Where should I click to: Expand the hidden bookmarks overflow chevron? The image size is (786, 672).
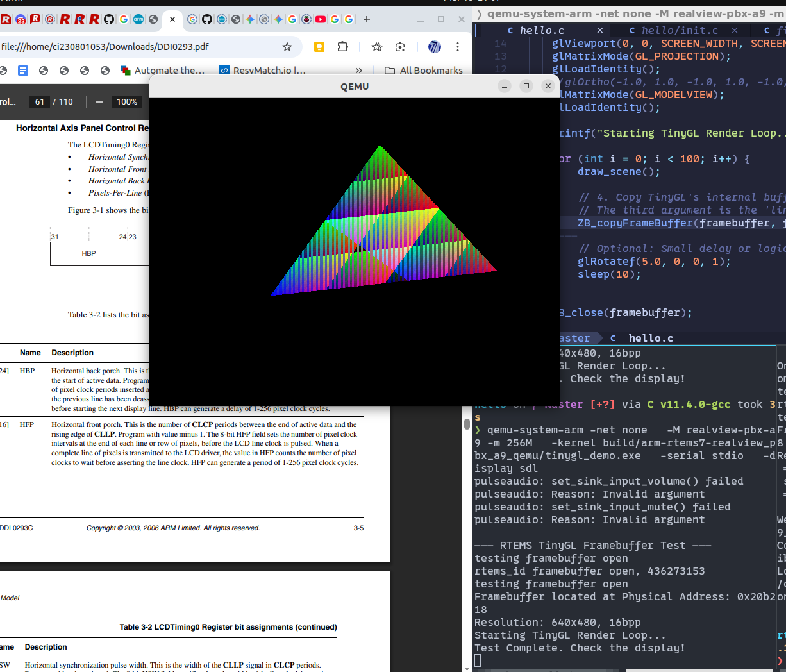[x=358, y=71]
